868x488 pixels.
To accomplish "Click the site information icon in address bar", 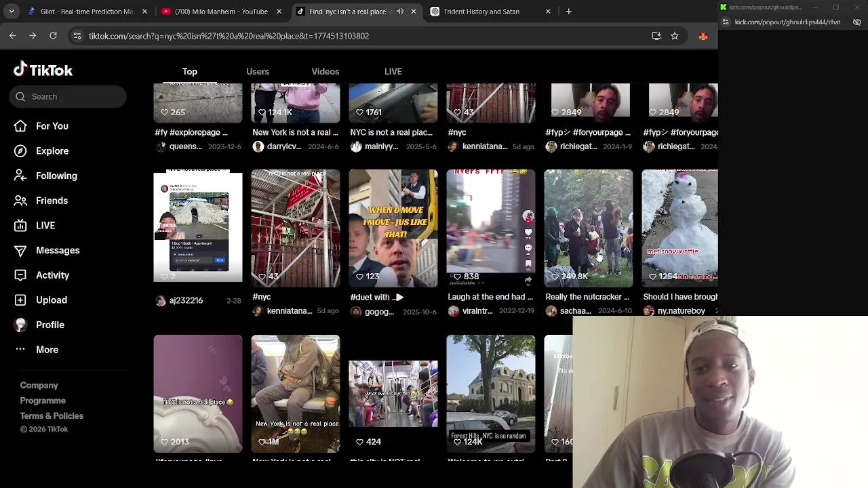I will click(77, 36).
